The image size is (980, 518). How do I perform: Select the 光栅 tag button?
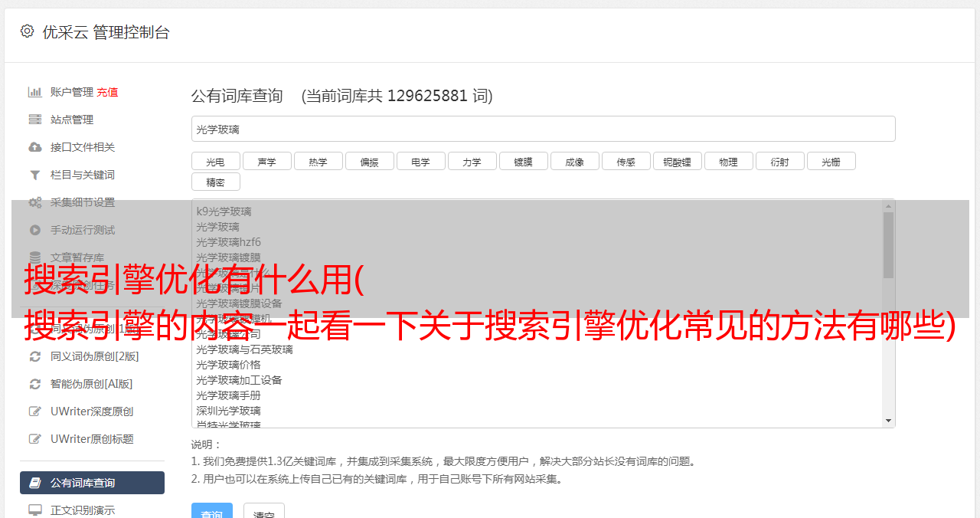[x=831, y=162]
